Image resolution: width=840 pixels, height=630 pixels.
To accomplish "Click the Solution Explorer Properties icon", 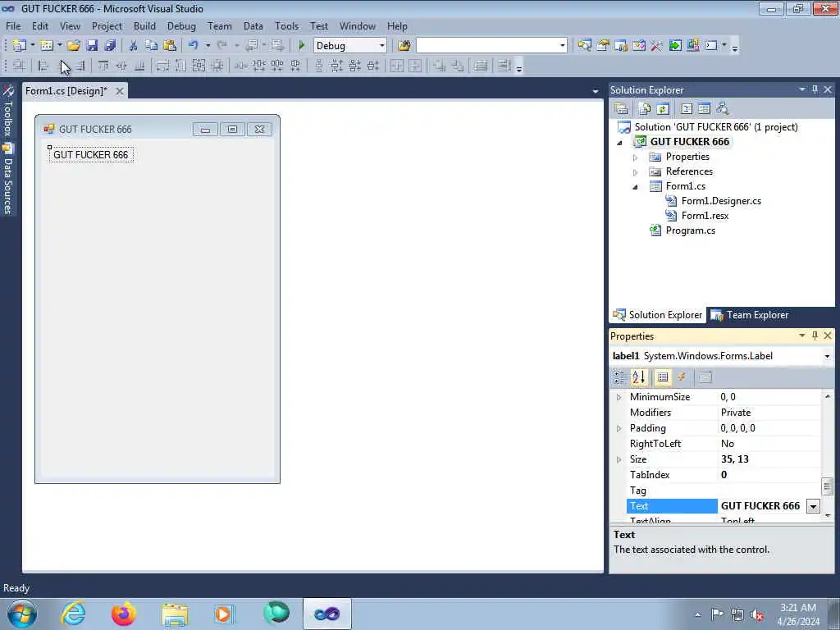I will [x=622, y=109].
